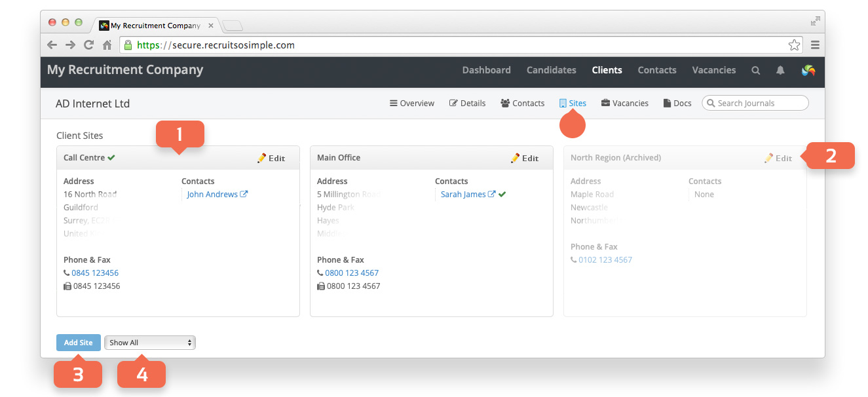Click Maple Road address line
The image size is (868, 397).
click(x=592, y=195)
